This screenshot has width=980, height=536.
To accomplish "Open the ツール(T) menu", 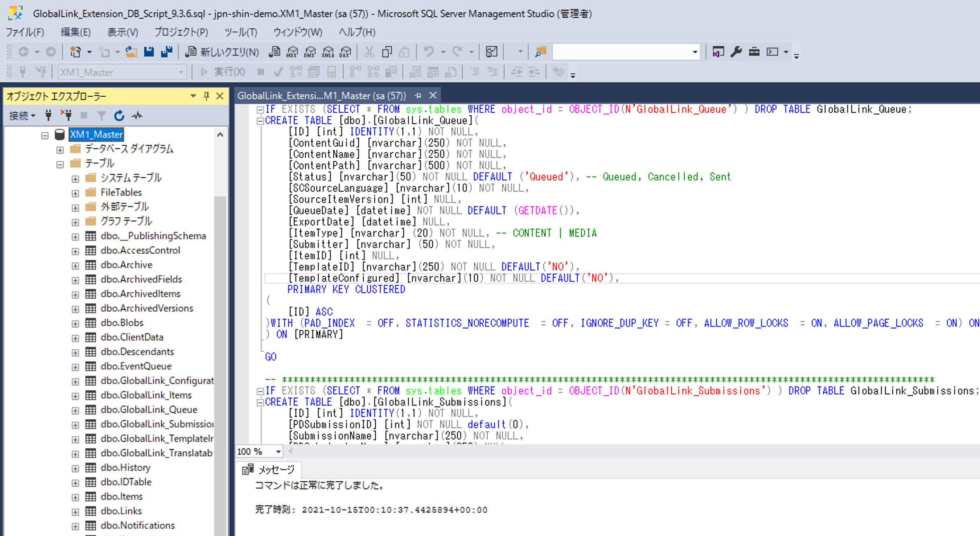I will click(241, 32).
